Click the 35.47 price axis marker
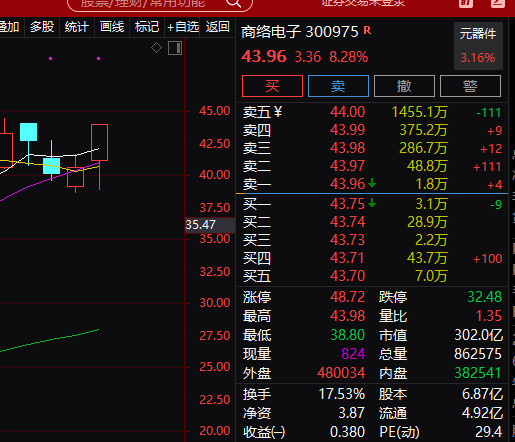Screen dimensions: 515x442 pos(210,225)
